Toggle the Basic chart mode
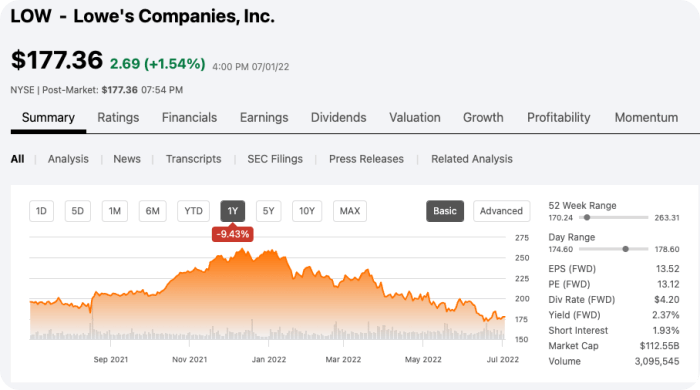The height and width of the screenshot is (390, 700). coord(445,211)
